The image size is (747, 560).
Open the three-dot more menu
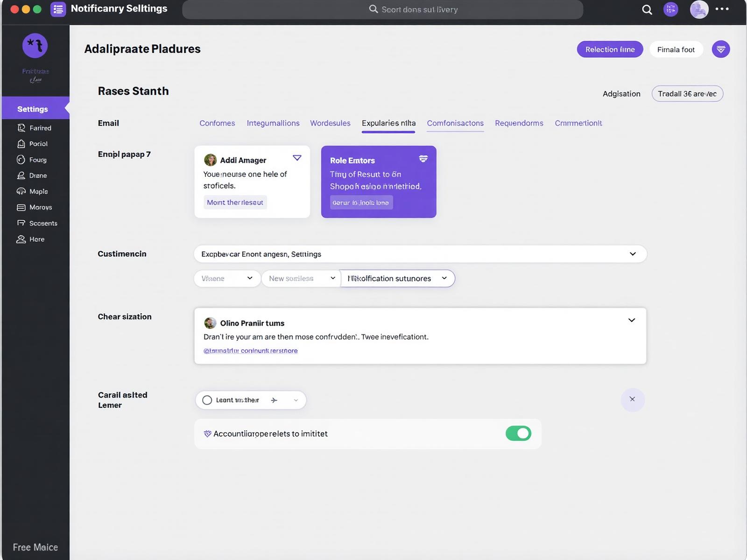[x=722, y=9]
